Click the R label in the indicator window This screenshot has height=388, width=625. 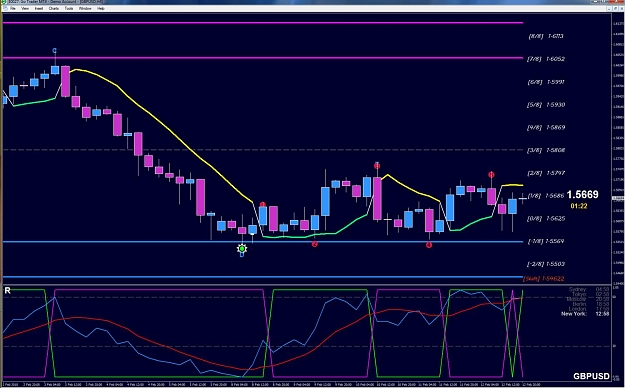pos(7,291)
